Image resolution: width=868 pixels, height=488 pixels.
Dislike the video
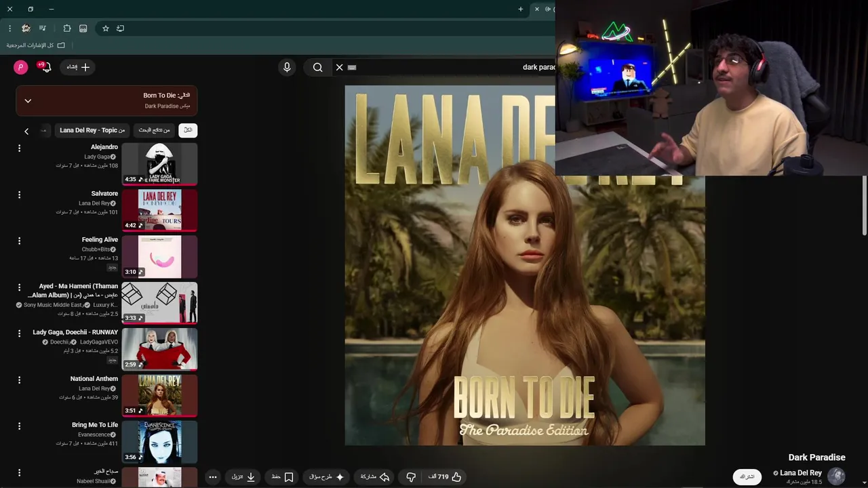(411, 477)
